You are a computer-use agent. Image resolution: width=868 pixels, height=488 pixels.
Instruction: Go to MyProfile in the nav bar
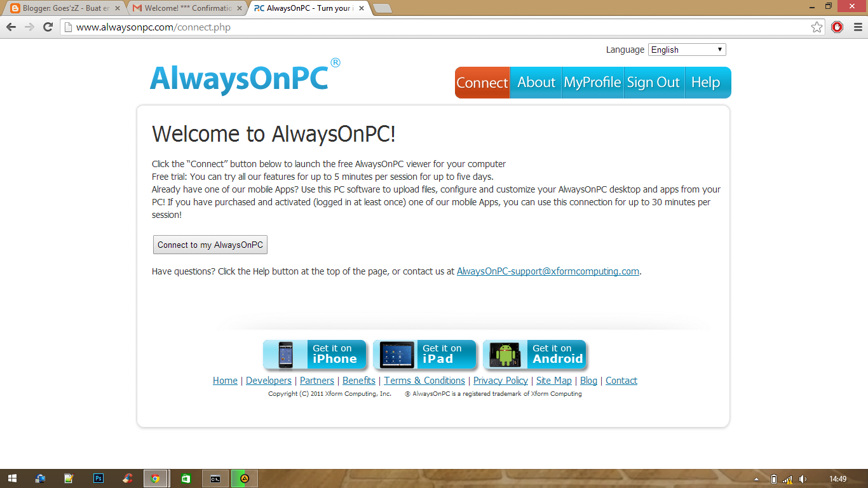592,83
